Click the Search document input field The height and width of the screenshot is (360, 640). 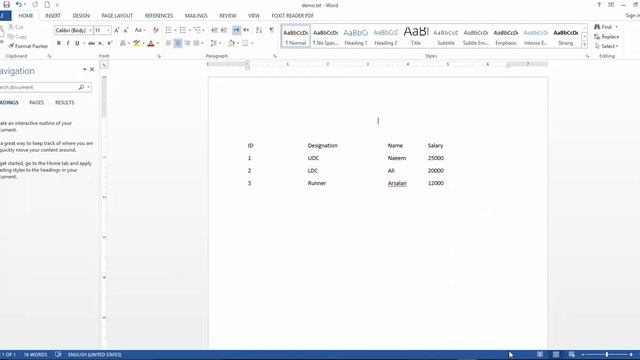(39, 87)
